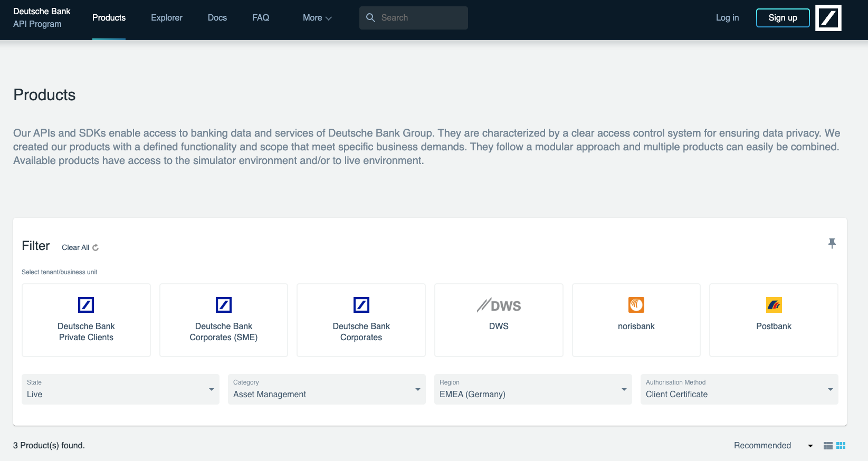Select DWS tenant card

(499, 320)
